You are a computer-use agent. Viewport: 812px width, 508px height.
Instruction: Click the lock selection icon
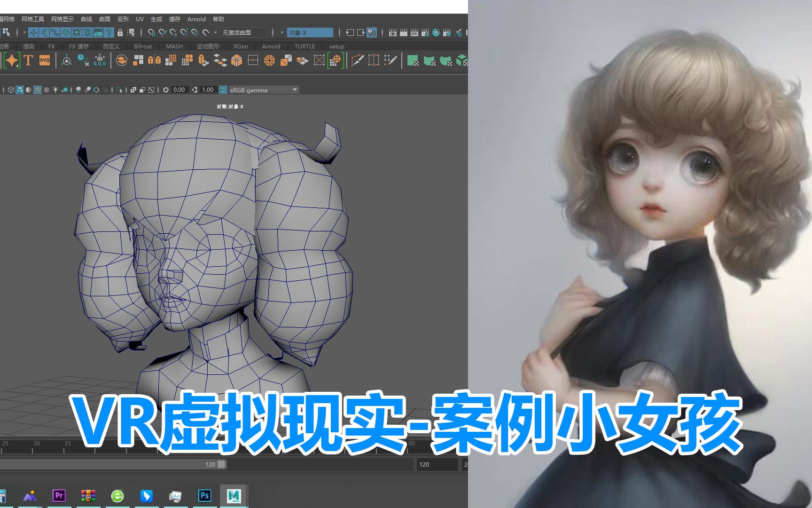tap(120, 33)
